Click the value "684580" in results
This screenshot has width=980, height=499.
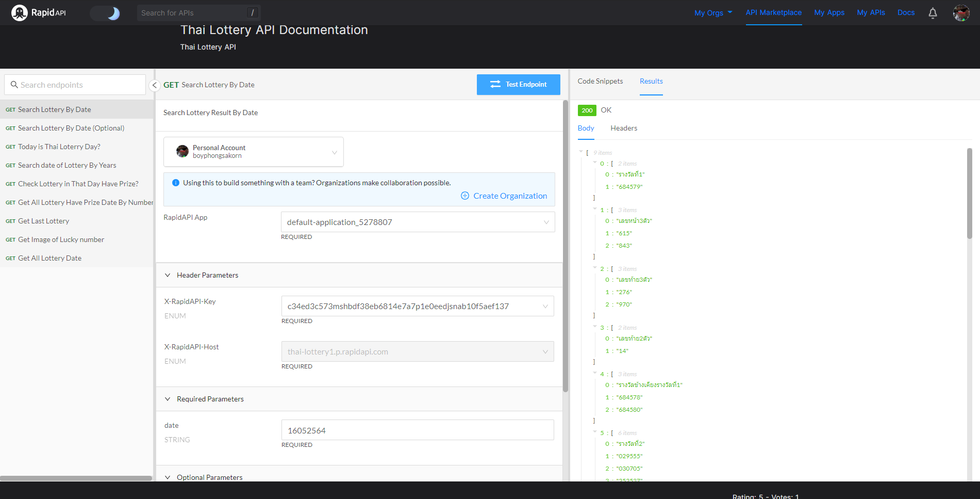(x=629, y=410)
